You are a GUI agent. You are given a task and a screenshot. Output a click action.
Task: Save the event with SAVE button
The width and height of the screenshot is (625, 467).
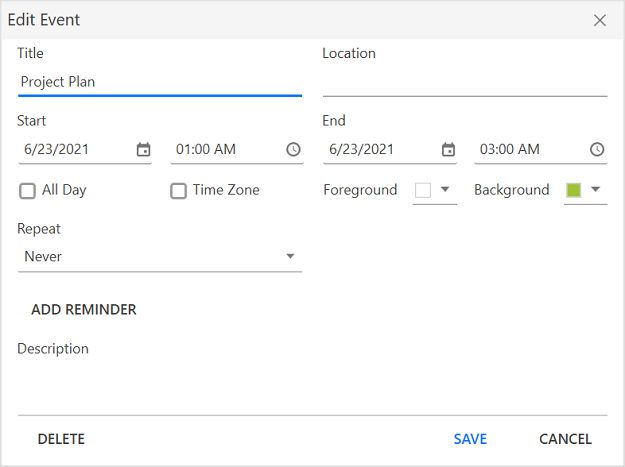pyautogui.click(x=470, y=439)
